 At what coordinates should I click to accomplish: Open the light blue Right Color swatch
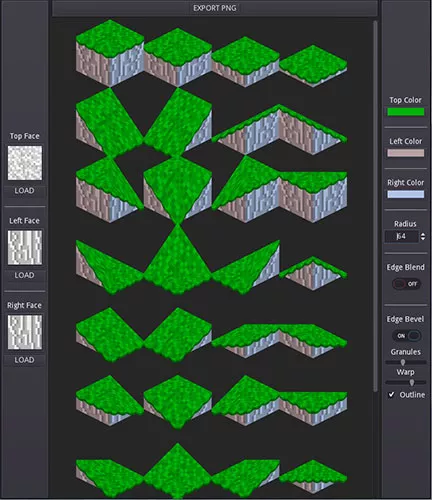pyautogui.click(x=406, y=194)
